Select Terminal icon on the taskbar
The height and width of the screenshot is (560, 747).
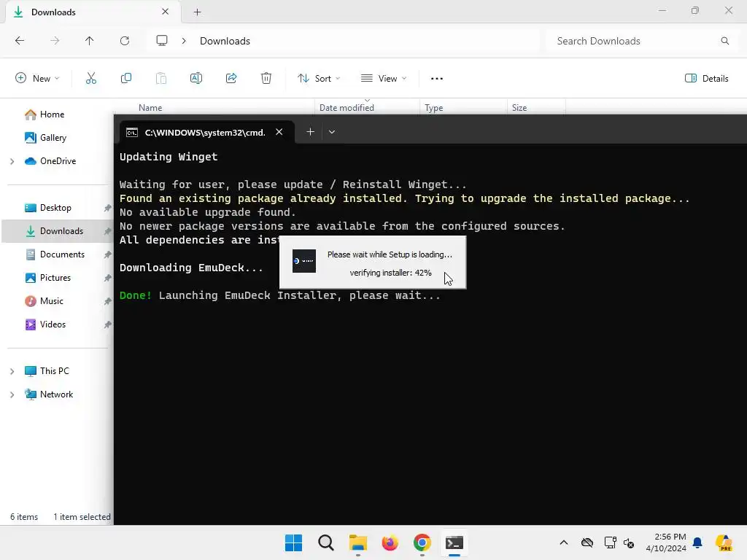click(454, 542)
